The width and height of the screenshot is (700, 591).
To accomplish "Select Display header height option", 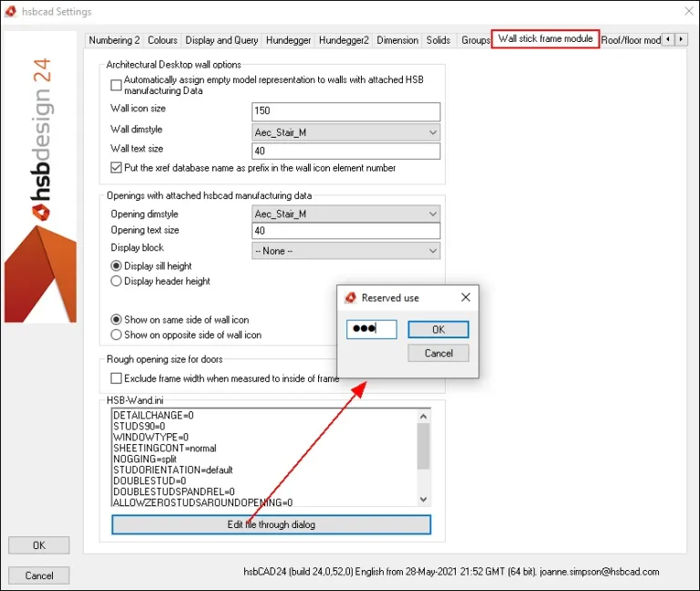I will coord(116,281).
